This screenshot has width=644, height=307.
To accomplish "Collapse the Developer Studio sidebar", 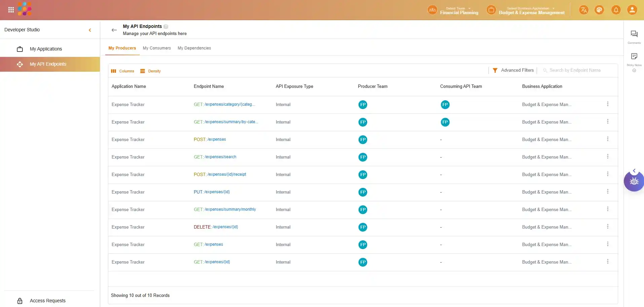I will pyautogui.click(x=90, y=30).
